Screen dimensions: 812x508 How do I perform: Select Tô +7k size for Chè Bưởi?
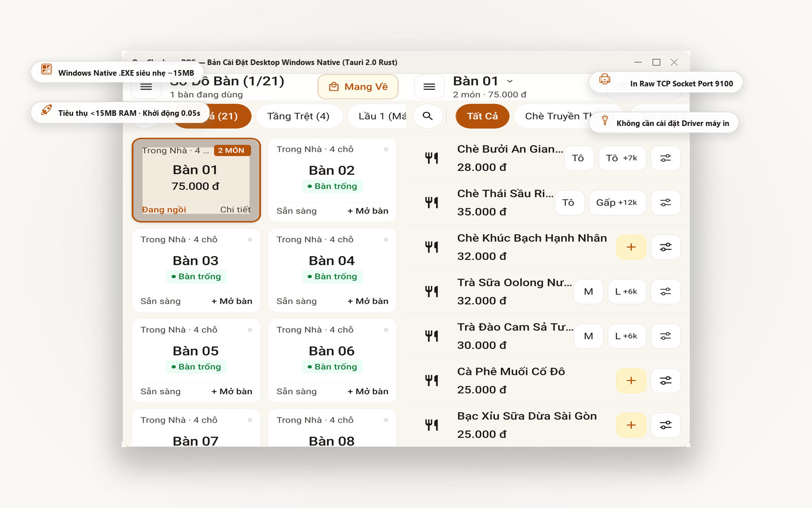pos(622,158)
